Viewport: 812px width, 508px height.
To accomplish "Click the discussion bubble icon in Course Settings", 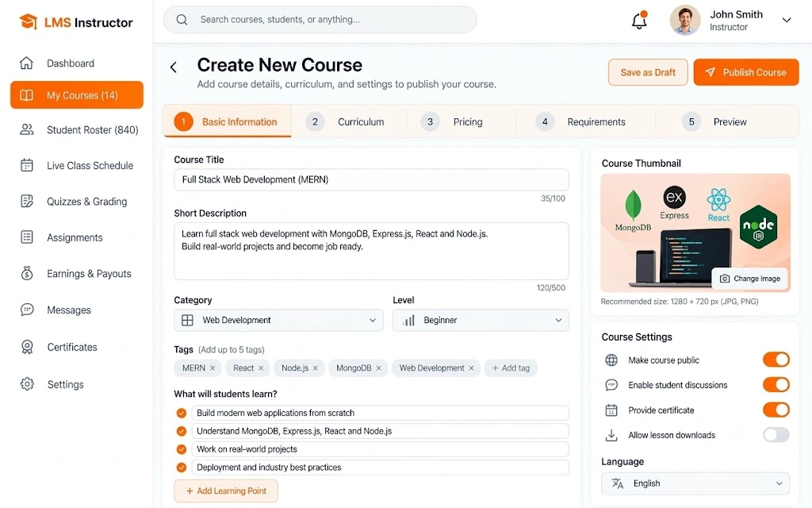I will 611,385.
